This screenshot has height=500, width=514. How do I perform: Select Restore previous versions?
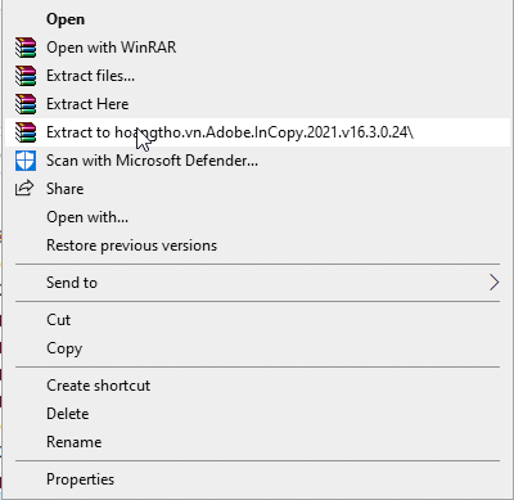click(257, 246)
